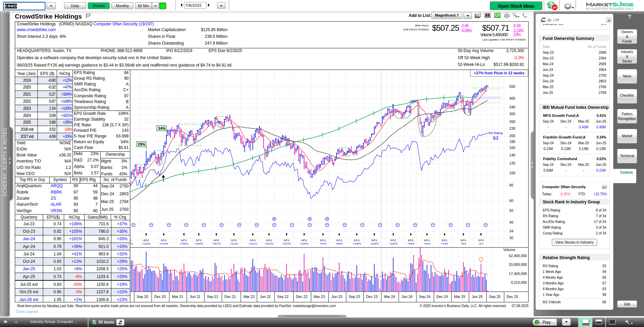
Task: Open www.crowdstrike.com link
Action: click(36, 30)
